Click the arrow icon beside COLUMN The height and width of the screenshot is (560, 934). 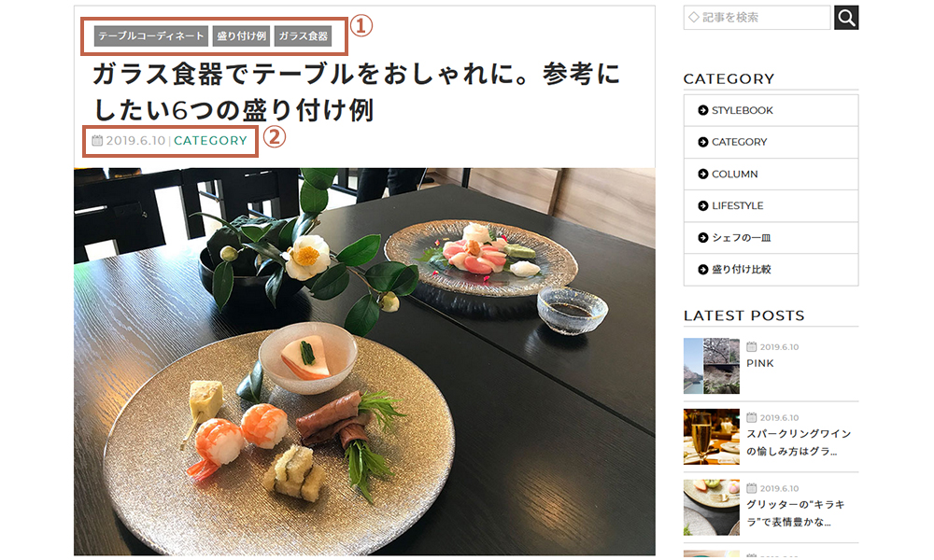click(703, 174)
